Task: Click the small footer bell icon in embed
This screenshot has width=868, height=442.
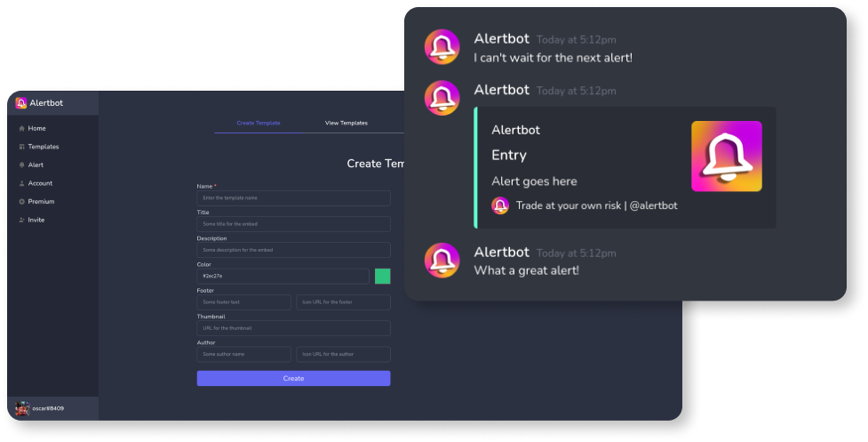Action: coord(500,205)
